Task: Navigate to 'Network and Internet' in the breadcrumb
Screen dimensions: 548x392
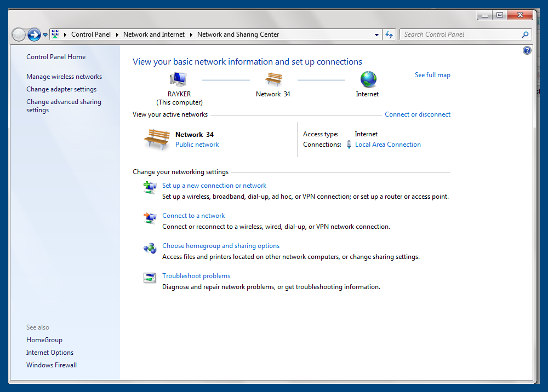Action: click(x=154, y=34)
